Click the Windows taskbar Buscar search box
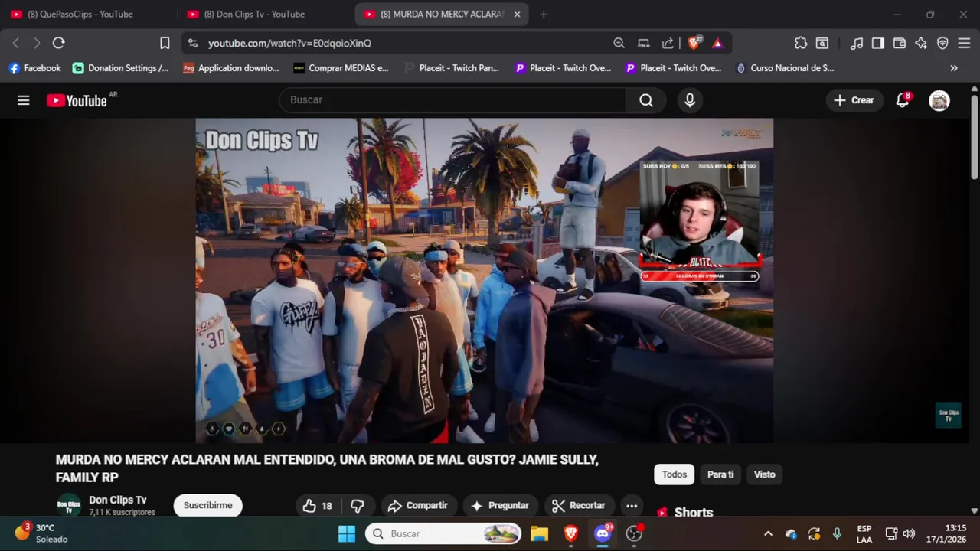 (x=443, y=533)
